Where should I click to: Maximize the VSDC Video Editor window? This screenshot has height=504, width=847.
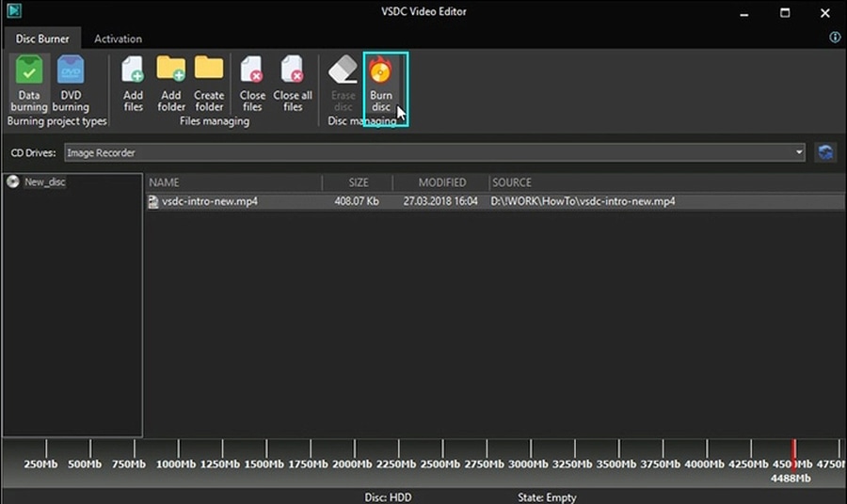coord(785,12)
